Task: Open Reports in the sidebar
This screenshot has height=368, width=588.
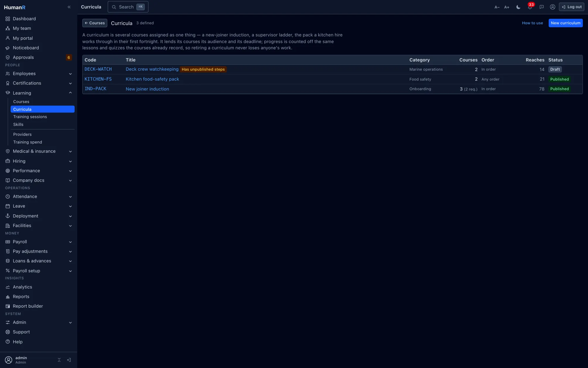Action: pos(39,297)
